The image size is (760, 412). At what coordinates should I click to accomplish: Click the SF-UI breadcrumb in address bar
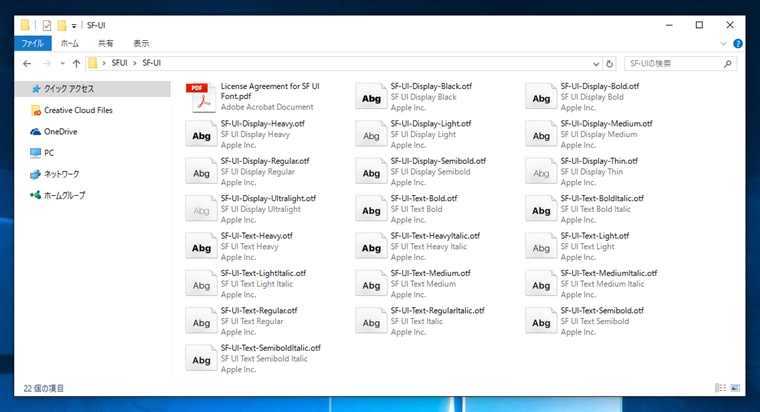[x=151, y=63]
